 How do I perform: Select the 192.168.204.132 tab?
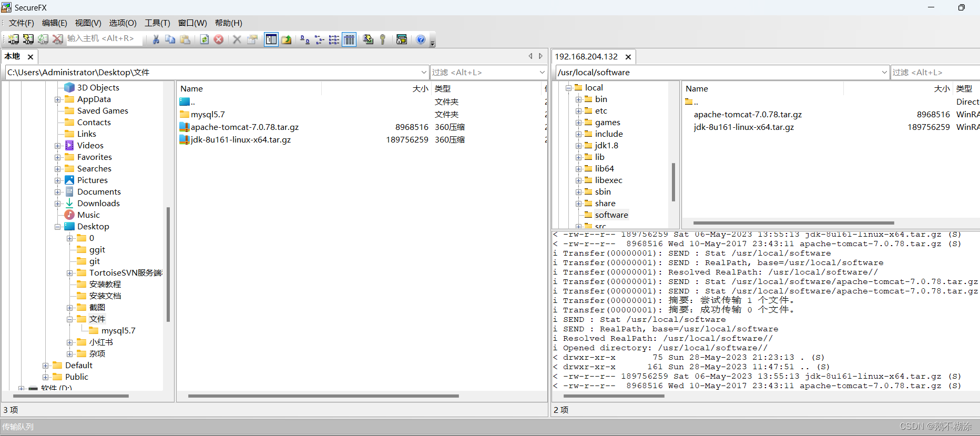click(586, 56)
